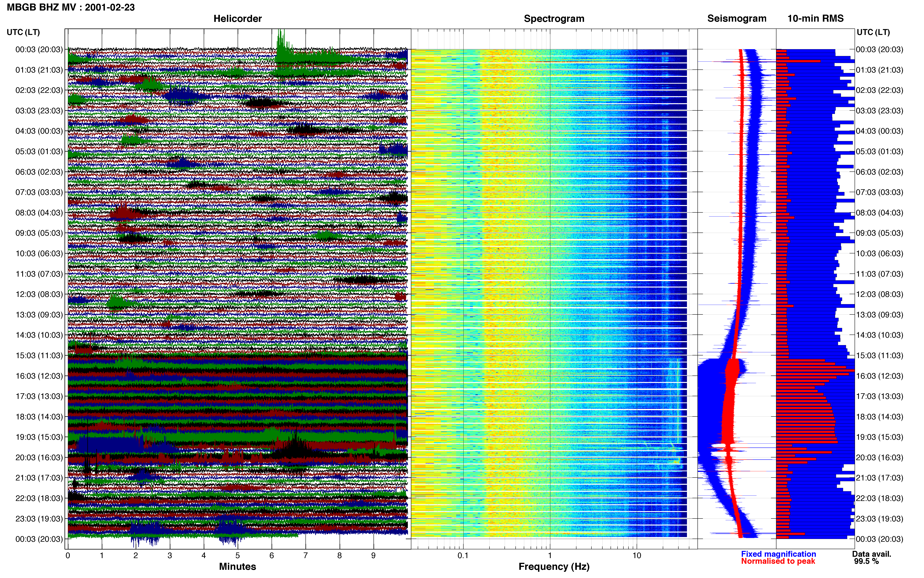Viewport: 924px width, 578px height.
Task: Click minute tick label '5' on helicorder
Action: coord(238,556)
